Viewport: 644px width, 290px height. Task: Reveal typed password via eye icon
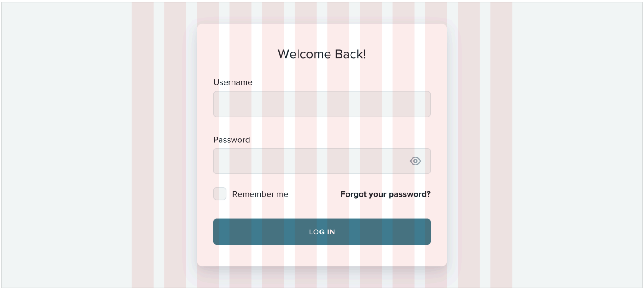[x=415, y=161]
